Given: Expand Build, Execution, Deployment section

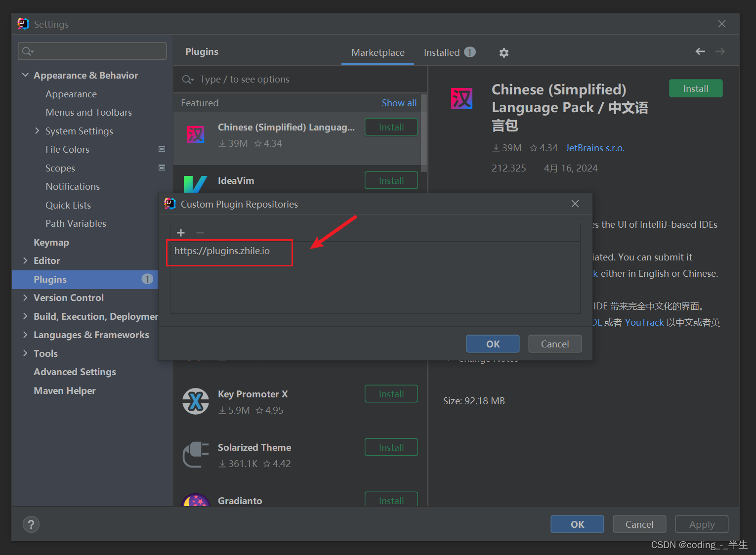Looking at the screenshot, I should pyautogui.click(x=25, y=316).
